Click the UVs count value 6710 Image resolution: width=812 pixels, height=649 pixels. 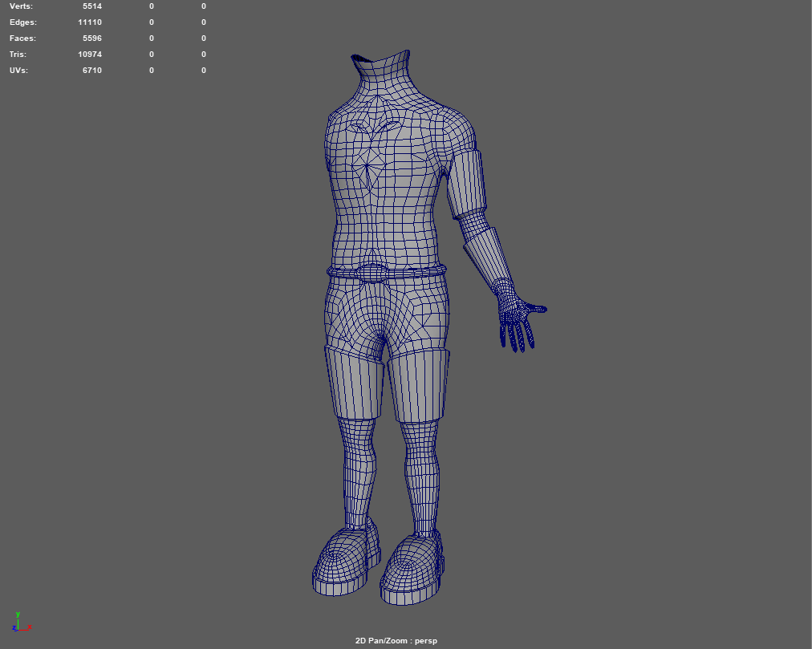click(92, 71)
